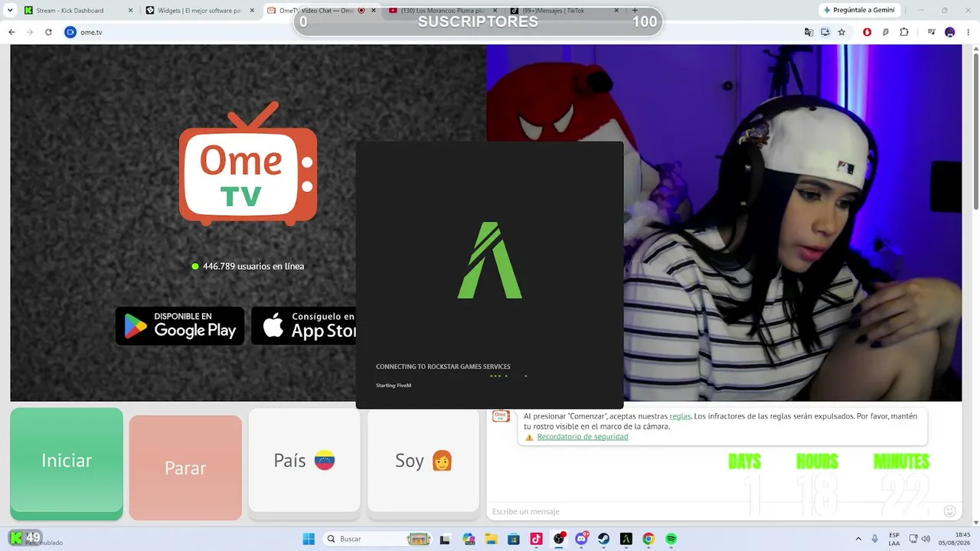Image resolution: width=980 pixels, height=551 pixels.
Task: Open Microsoft Store from the taskbar
Action: [514, 539]
